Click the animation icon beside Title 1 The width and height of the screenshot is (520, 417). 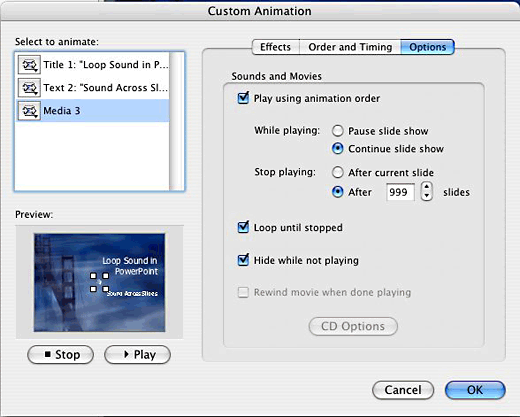click(x=29, y=65)
